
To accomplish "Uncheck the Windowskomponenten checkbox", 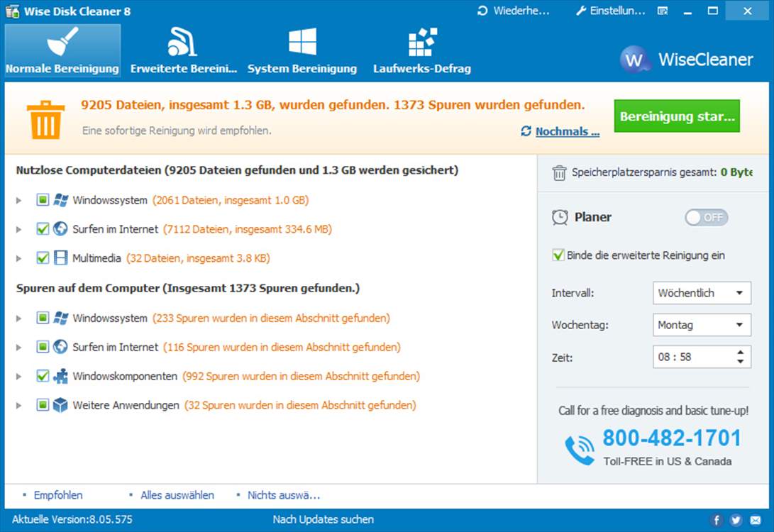I will coord(43,376).
